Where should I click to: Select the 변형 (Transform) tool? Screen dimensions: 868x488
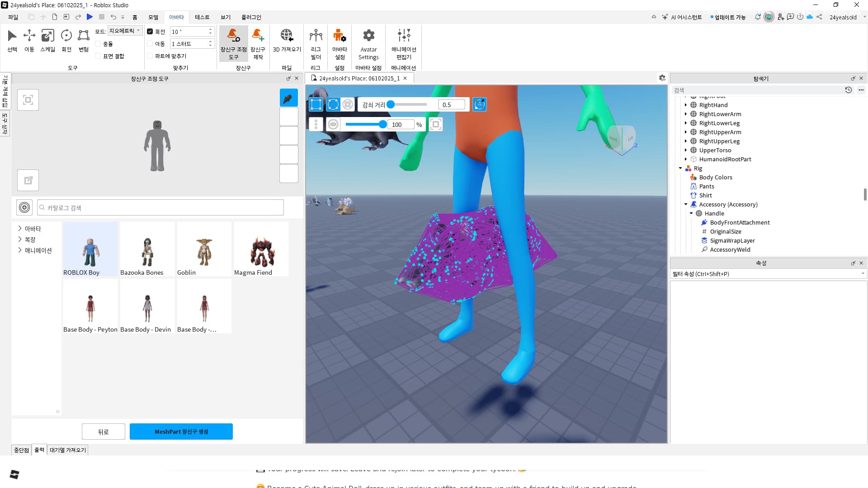[x=84, y=41]
